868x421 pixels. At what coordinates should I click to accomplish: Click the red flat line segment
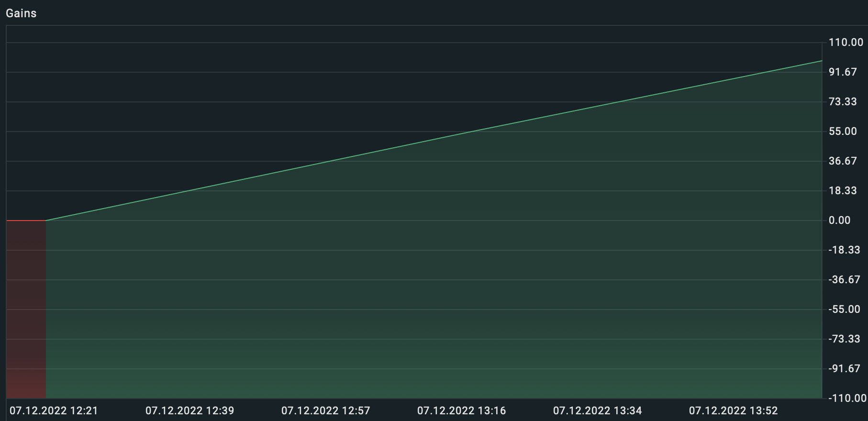(x=26, y=221)
